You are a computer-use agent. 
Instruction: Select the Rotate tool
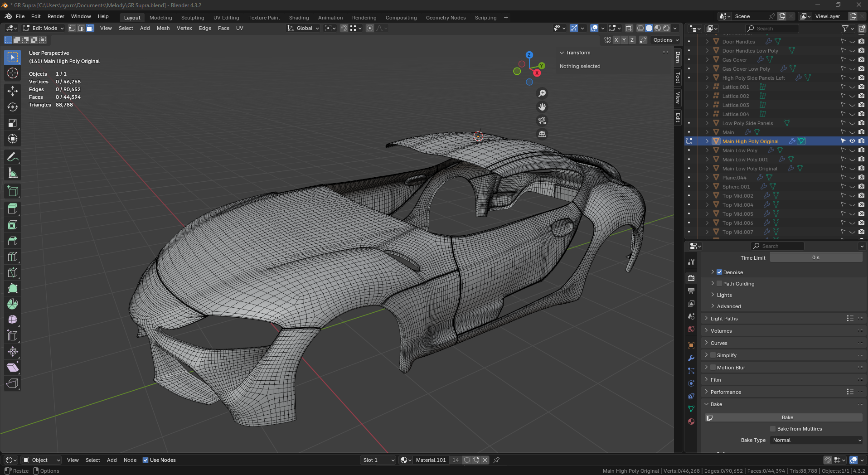[13, 107]
